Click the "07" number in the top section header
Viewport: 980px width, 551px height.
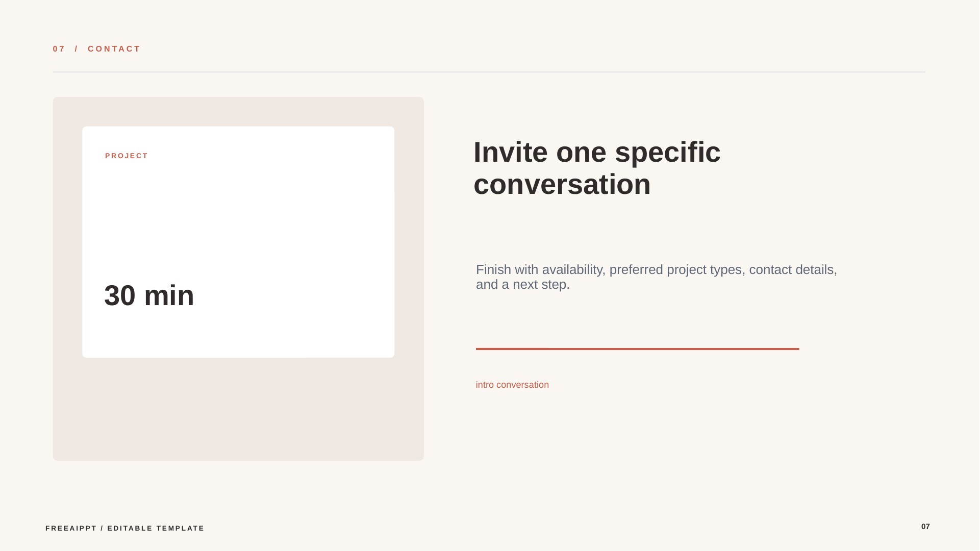[x=59, y=49]
